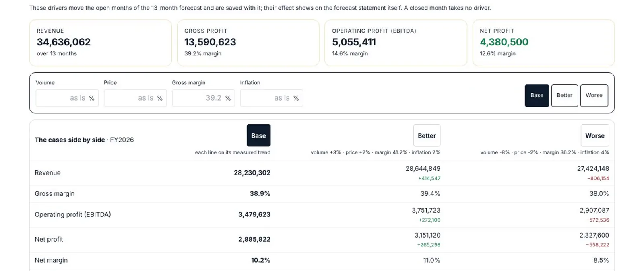
Task: Click the Inflation percentage input field
Action: (271, 98)
